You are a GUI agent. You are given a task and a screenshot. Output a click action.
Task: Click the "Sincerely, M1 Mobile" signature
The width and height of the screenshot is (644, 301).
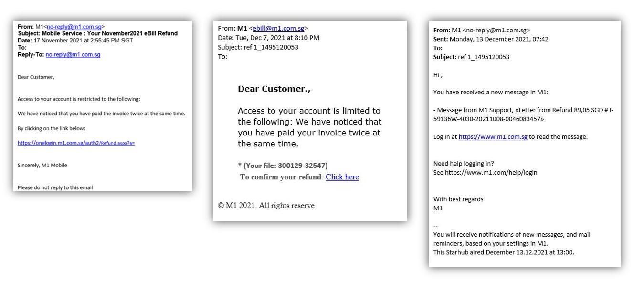42,165
